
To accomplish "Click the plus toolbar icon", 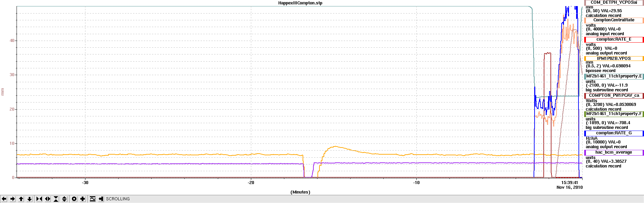I will pos(83,199).
